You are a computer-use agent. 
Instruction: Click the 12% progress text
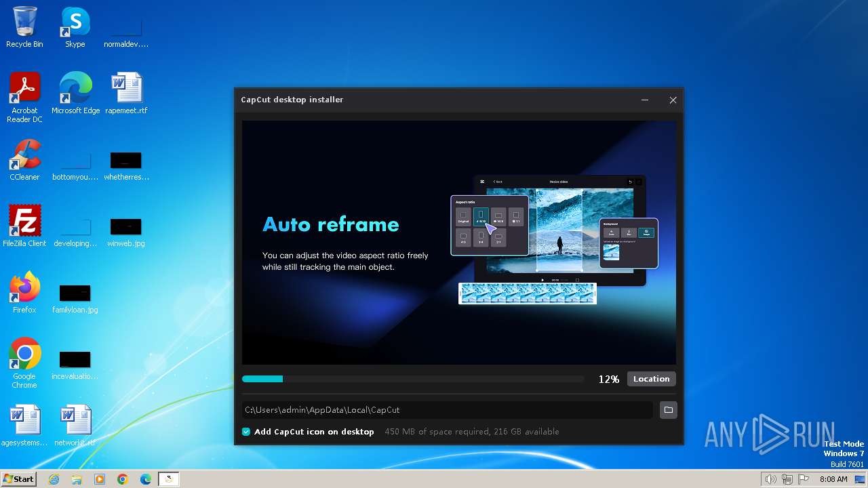point(609,379)
